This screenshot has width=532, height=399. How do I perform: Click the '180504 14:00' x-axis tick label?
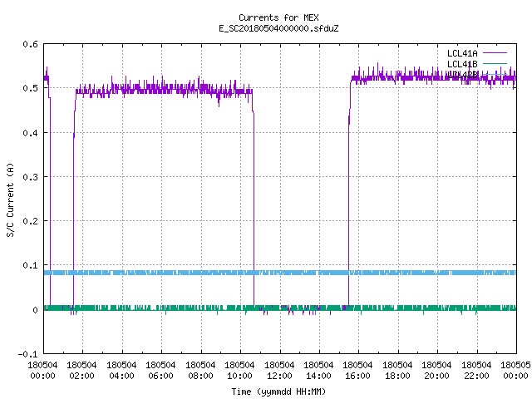click(318, 371)
